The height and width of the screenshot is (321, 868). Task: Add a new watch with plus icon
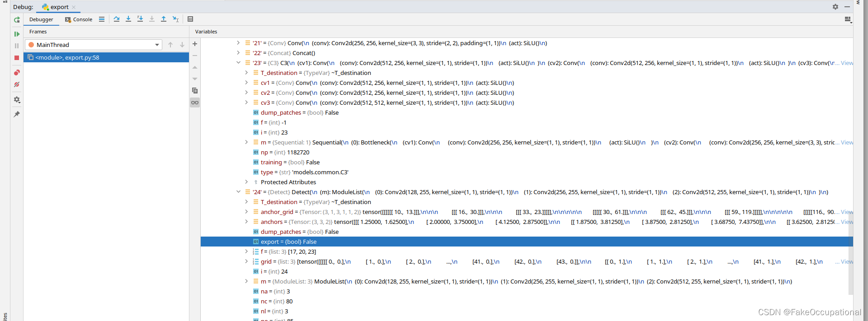[x=195, y=44]
